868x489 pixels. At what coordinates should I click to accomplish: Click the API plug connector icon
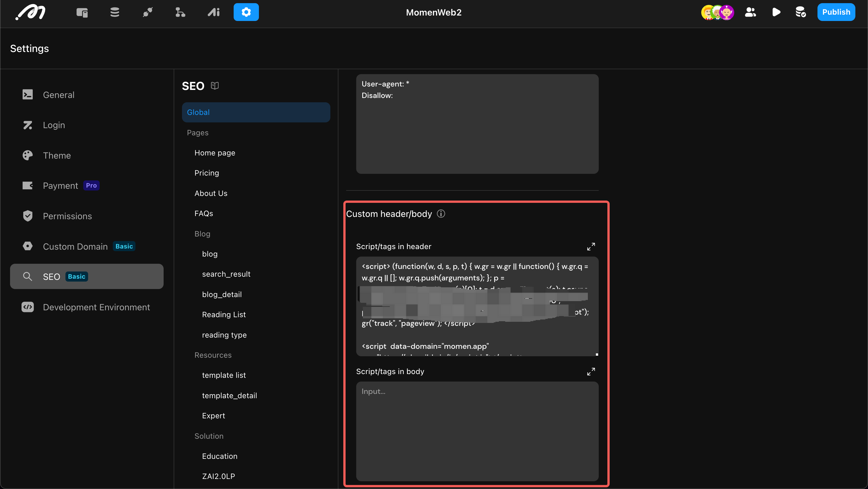148,12
